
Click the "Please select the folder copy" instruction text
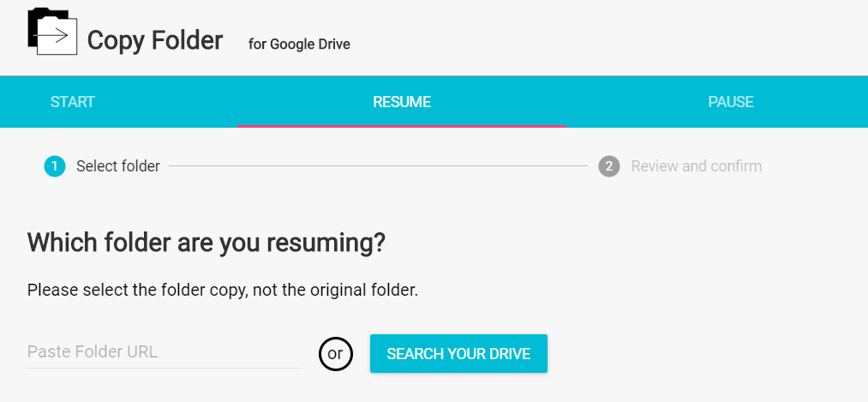coord(223,290)
